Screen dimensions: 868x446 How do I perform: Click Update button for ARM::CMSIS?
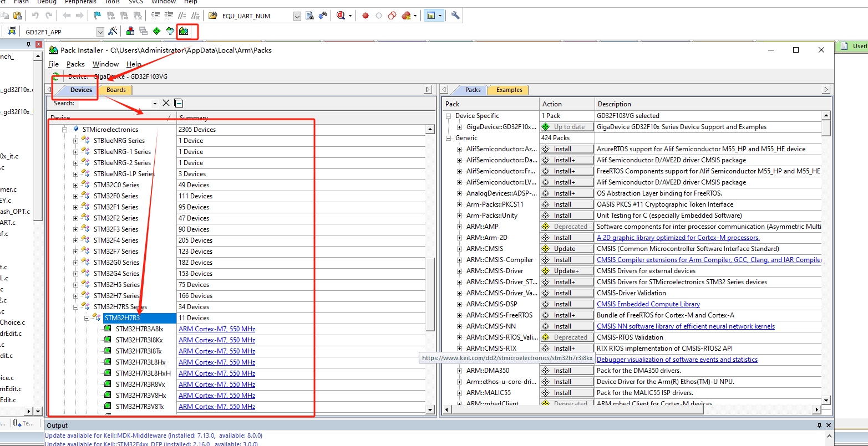(x=567, y=249)
